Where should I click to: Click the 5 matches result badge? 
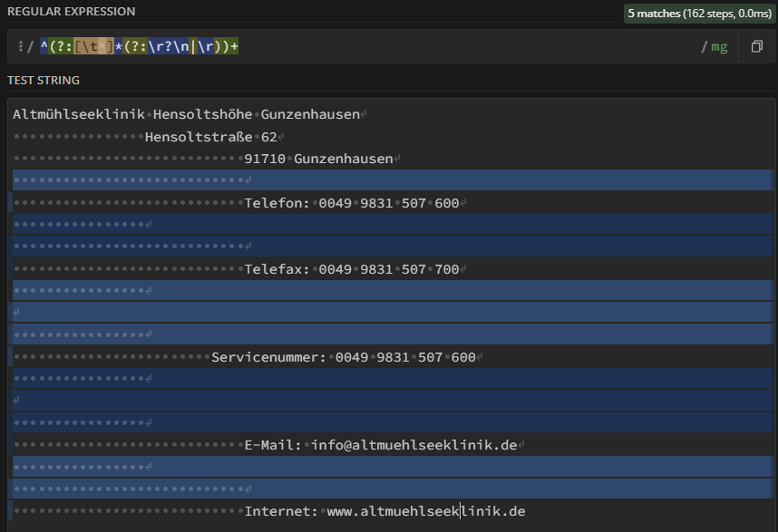pos(698,14)
